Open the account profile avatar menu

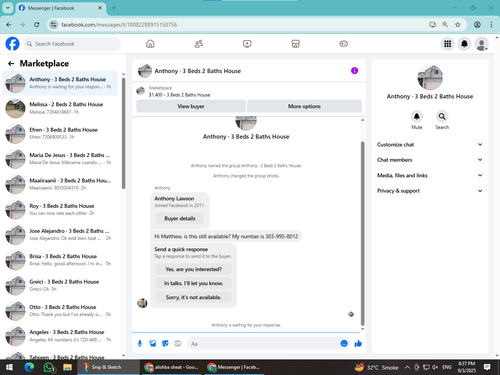click(x=481, y=44)
